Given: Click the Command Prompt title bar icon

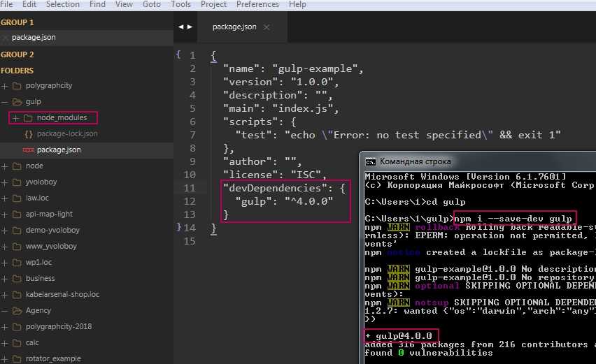Looking at the screenshot, I should click(x=371, y=161).
